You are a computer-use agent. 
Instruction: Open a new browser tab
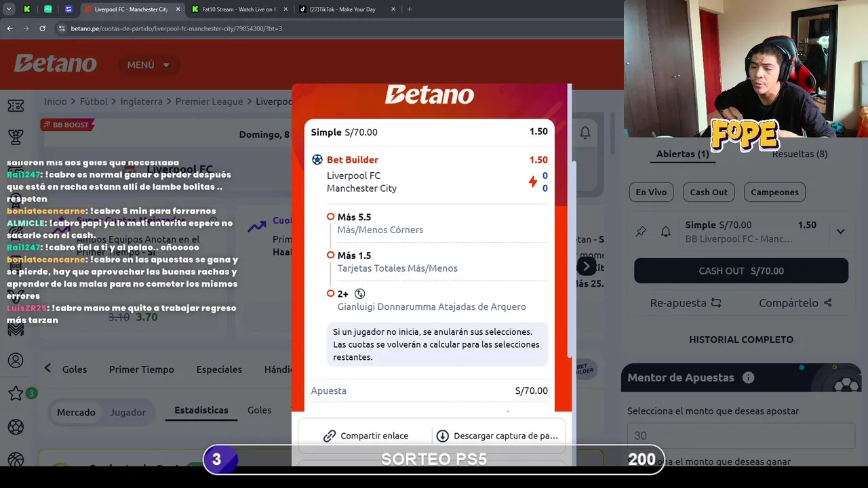pos(409,9)
